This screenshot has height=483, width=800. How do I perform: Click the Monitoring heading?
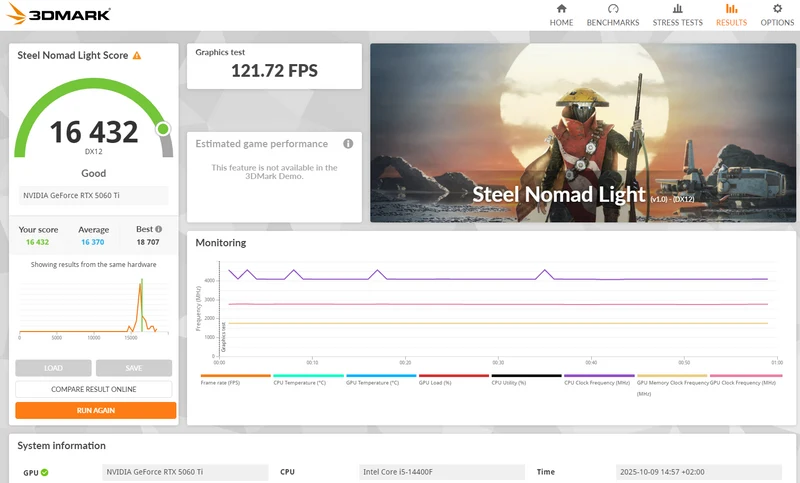(221, 243)
